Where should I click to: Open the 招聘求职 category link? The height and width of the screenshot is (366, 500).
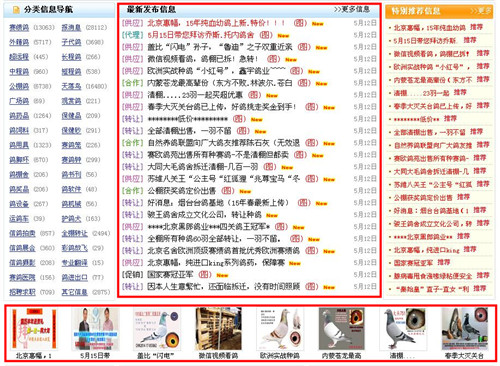pyautogui.click(x=22, y=292)
